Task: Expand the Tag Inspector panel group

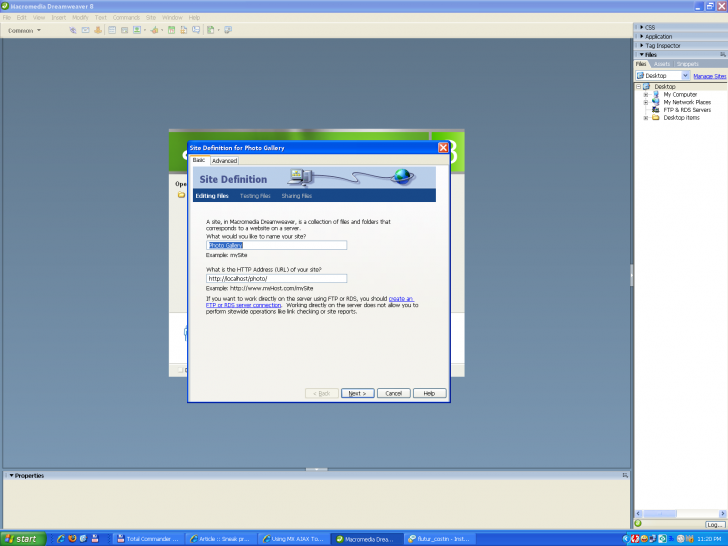Action: click(x=642, y=46)
